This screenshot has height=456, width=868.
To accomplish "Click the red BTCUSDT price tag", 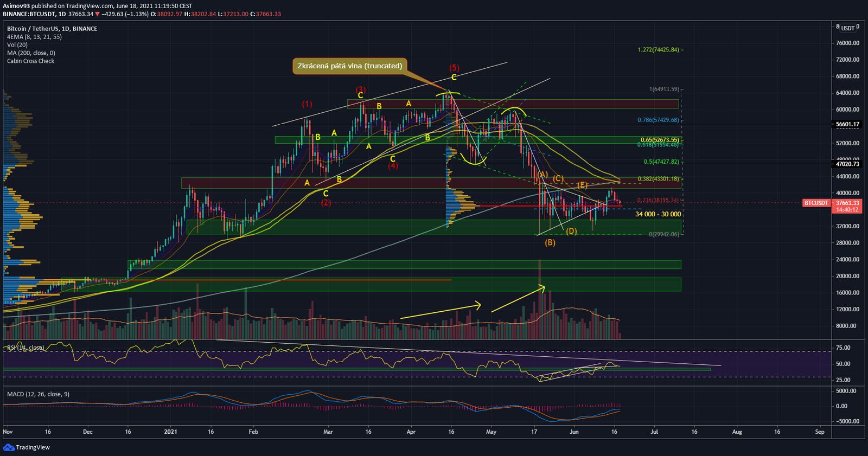I will point(816,203).
